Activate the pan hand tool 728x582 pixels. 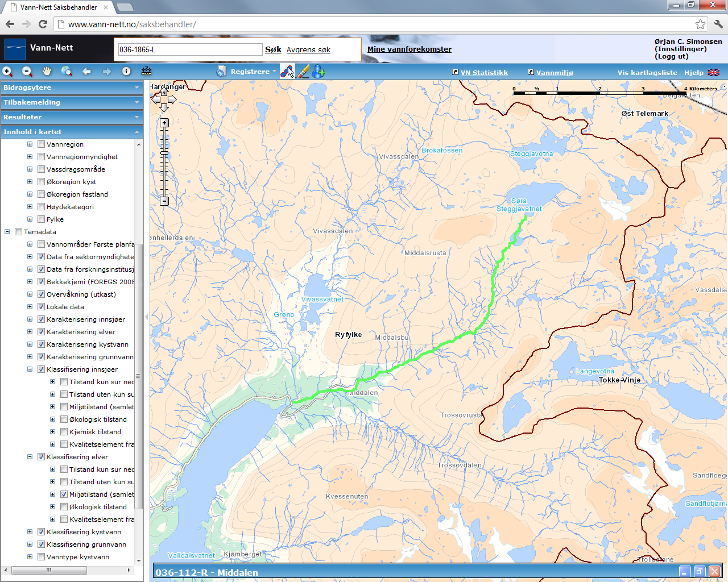pyautogui.click(x=47, y=71)
